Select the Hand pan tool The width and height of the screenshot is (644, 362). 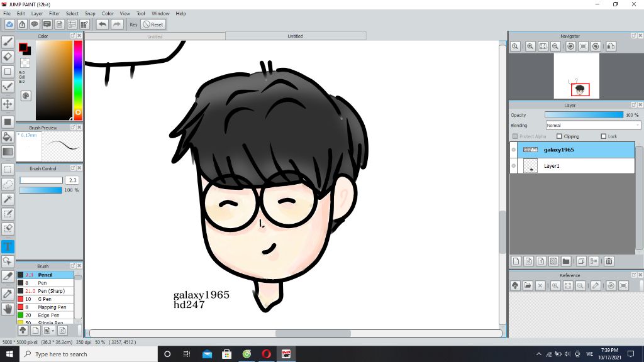tap(8, 309)
